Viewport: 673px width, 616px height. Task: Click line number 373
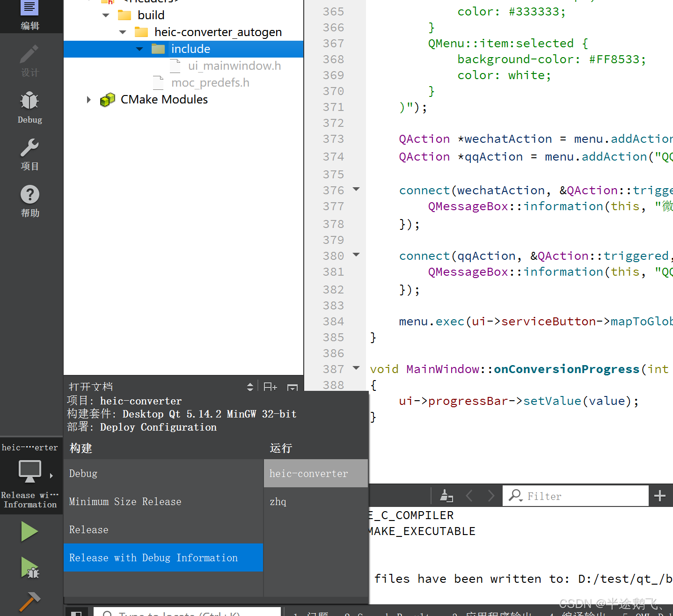tap(333, 139)
